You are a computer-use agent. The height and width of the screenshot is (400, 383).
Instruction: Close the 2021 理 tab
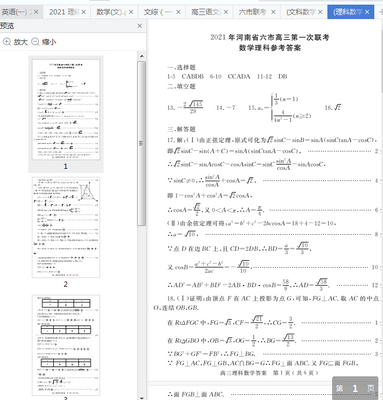pyautogui.click(x=83, y=12)
